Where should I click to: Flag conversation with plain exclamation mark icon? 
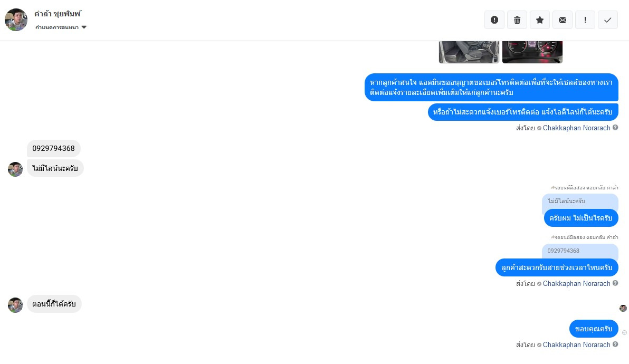[585, 20]
